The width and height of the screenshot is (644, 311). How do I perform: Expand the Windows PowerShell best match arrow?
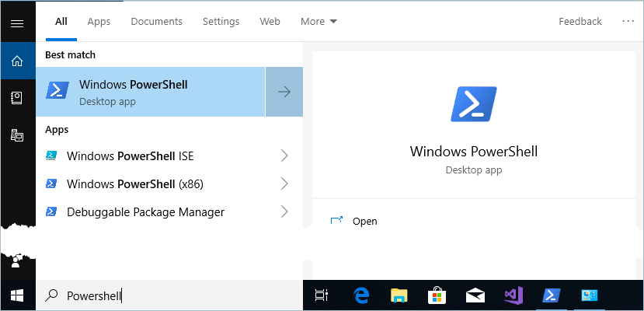pos(284,92)
